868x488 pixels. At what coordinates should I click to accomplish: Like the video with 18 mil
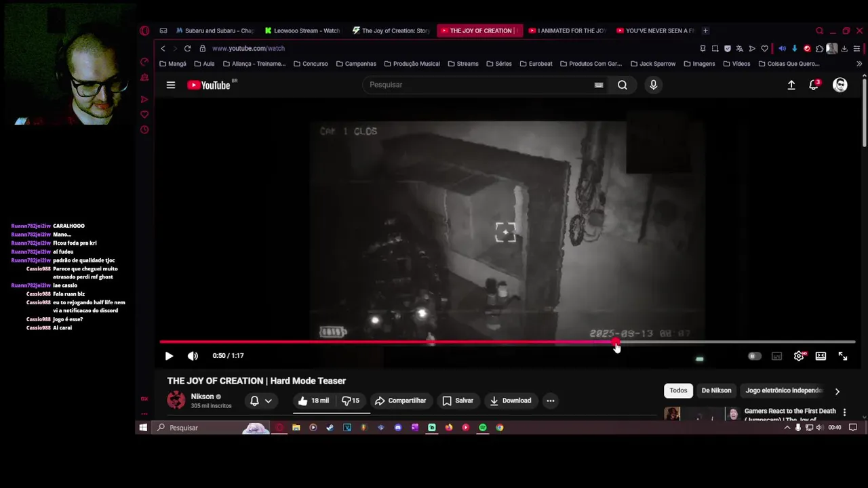coord(313,401)
